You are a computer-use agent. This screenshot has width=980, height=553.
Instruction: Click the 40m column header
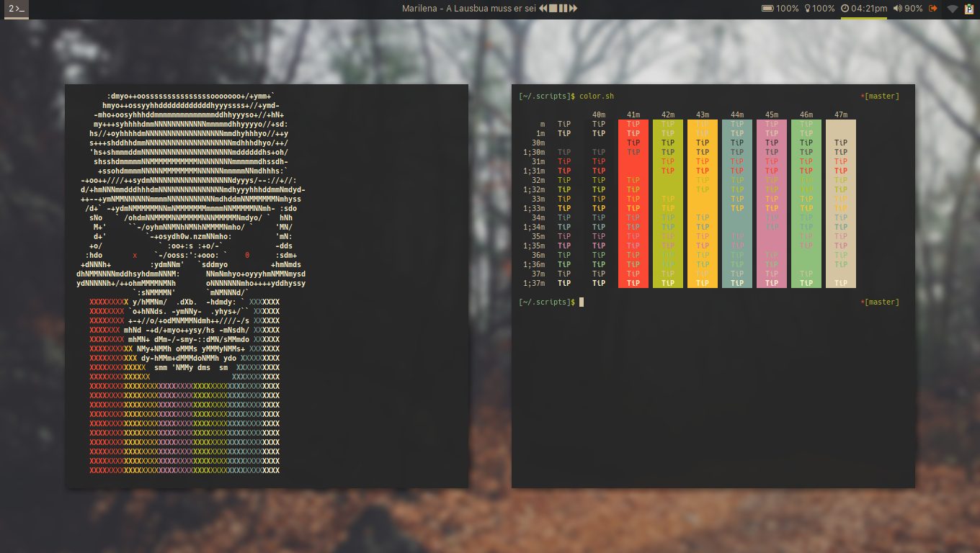click(599, 115)
